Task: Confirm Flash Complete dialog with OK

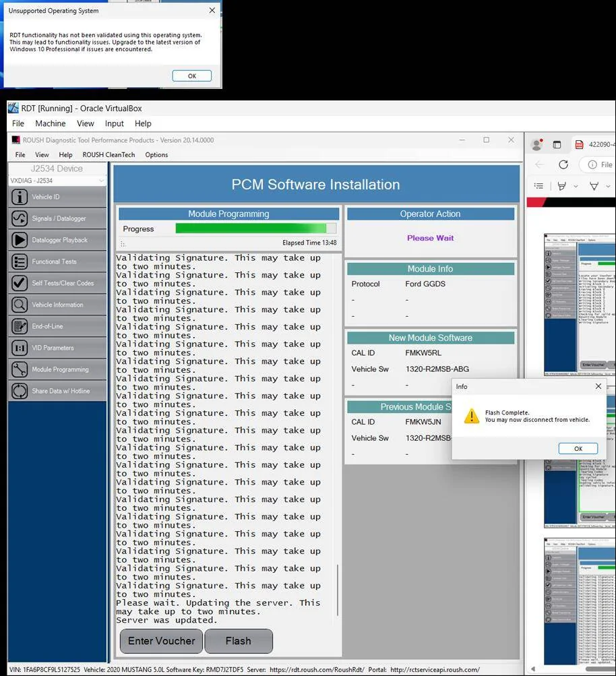Action: tap(578, 448)
